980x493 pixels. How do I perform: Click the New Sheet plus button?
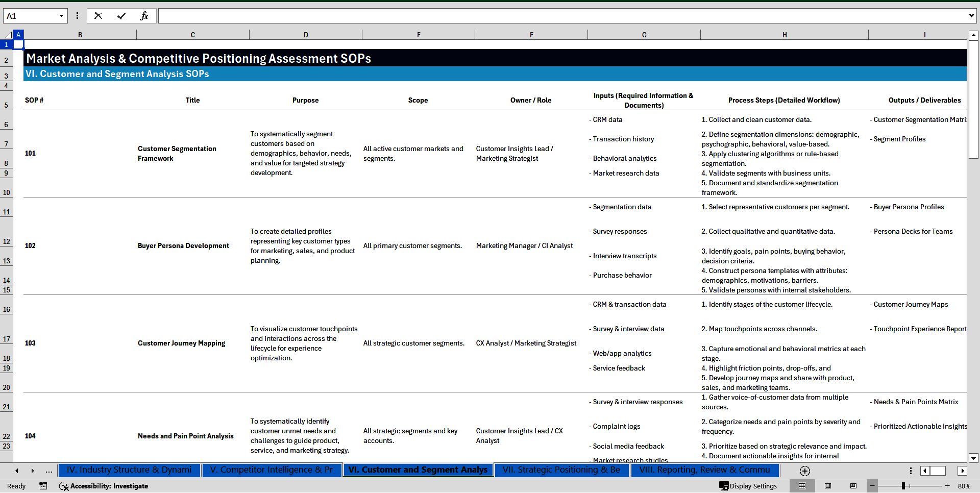805,471
